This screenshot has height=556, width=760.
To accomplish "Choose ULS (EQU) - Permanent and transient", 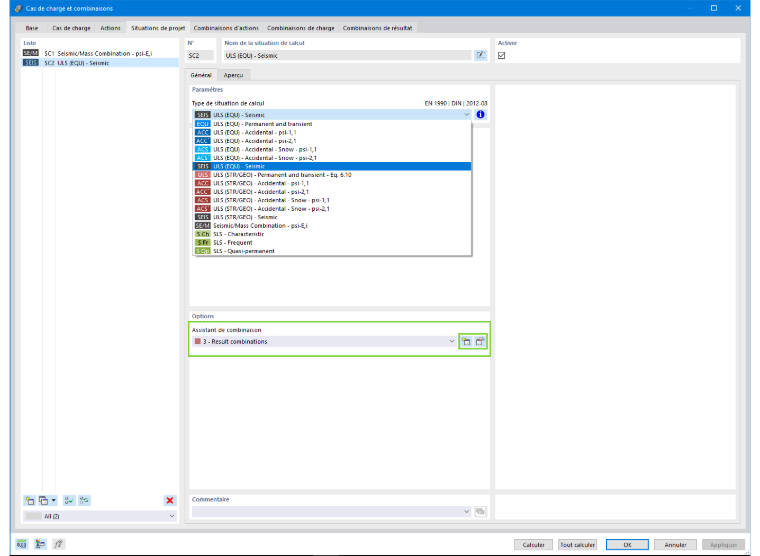I will pos(332,124).
